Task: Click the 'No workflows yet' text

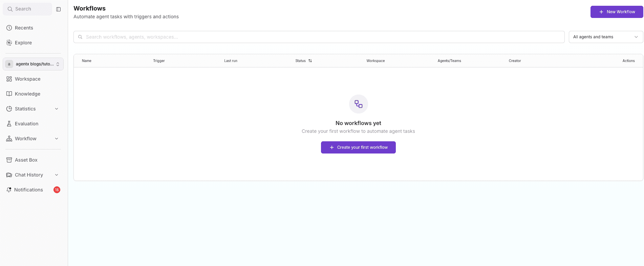Action: tap(358, 123)
